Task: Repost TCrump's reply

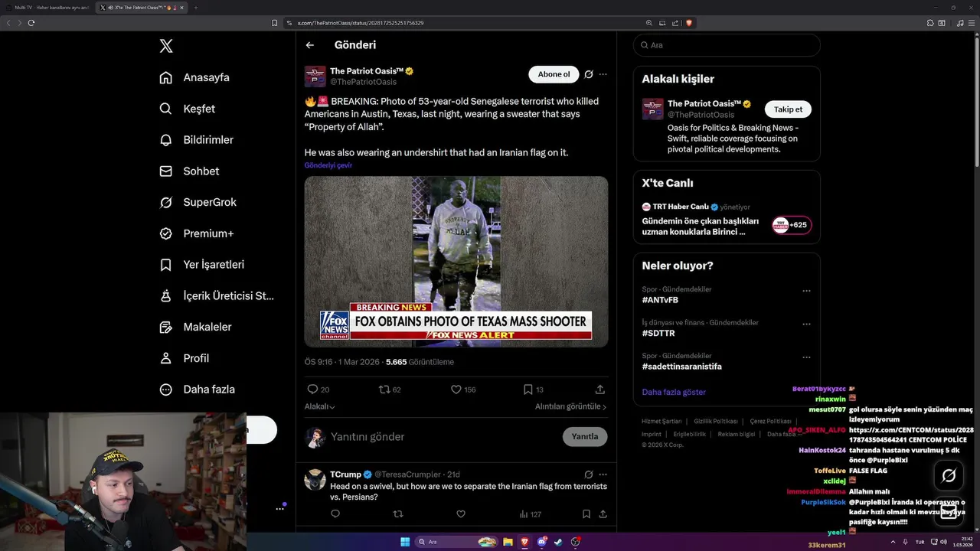Action: pos(397,514)
